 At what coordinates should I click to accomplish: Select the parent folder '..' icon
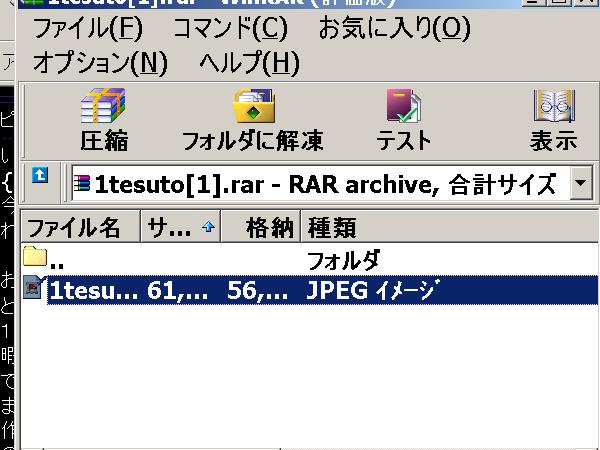pos(35,256)
